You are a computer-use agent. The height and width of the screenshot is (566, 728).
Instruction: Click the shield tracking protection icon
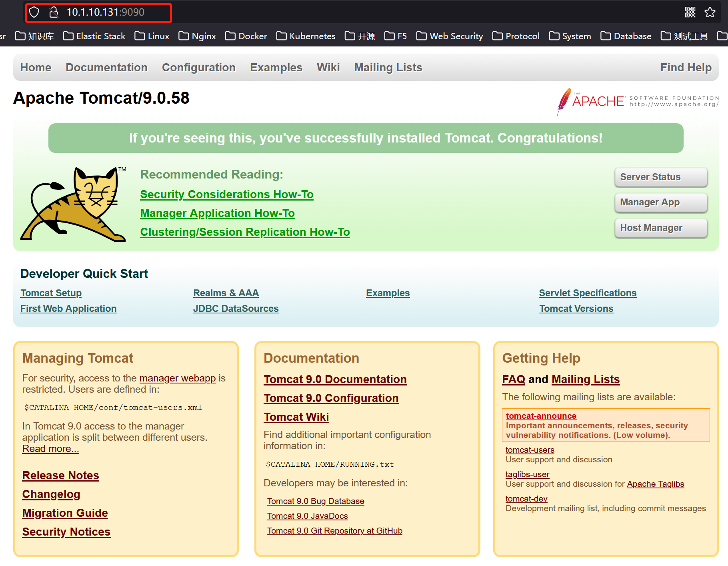click(x=34, y=12)
